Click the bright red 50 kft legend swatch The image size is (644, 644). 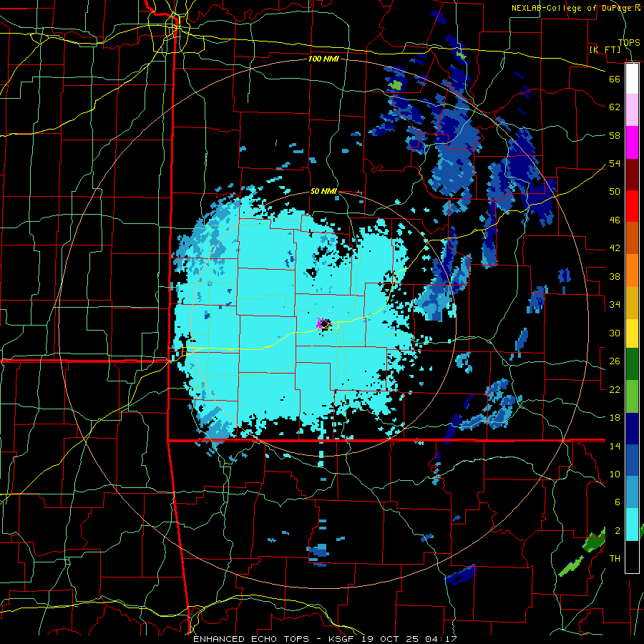(x=632, y=206)
